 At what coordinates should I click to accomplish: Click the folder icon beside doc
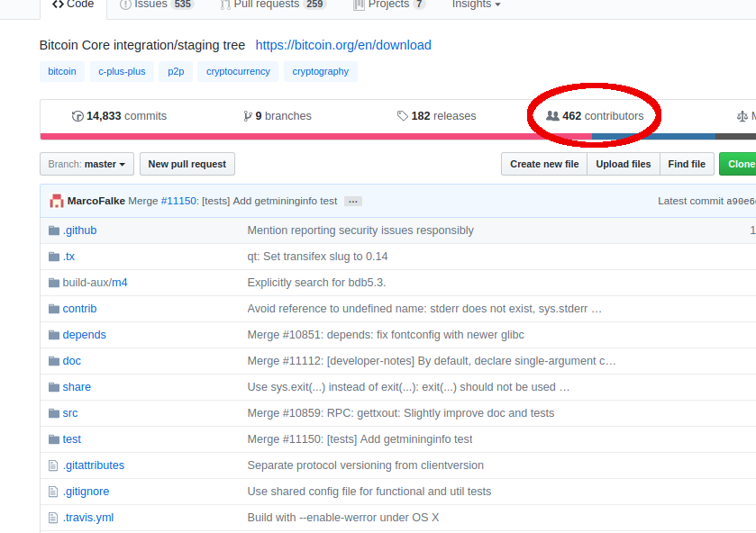(x=54, y=361)
